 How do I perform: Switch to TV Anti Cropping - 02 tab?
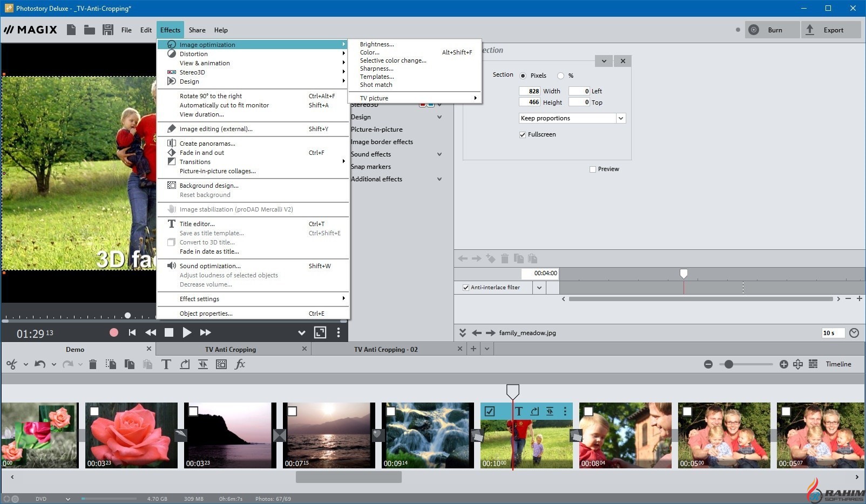point(385,349)
